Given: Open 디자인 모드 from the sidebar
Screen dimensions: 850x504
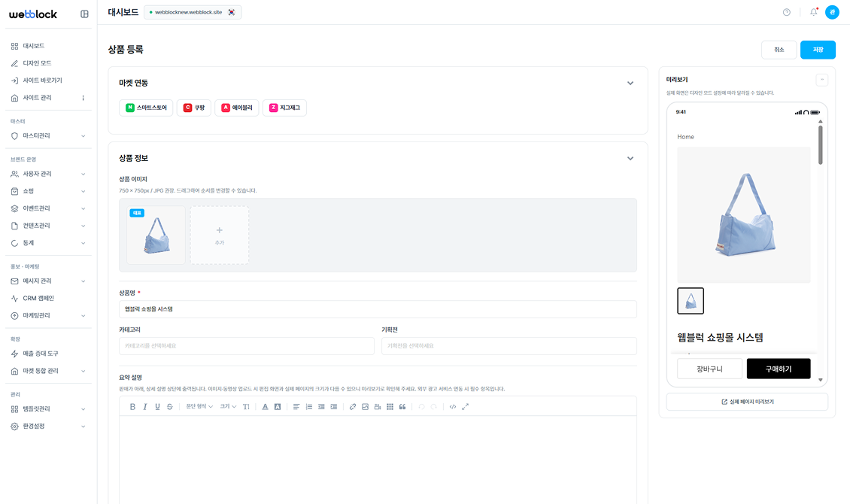Looking at the screenshot, I should (x=37, y=63).
